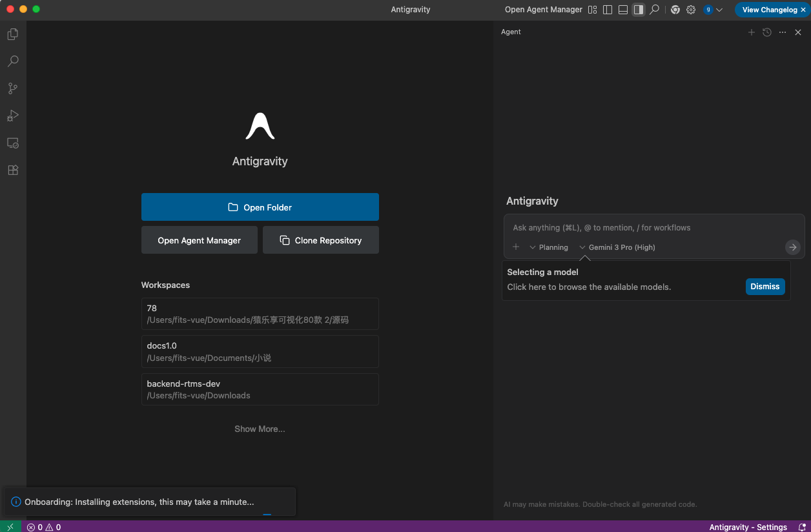Open Antigravity - Settings in status bar
Image resolution: width=811 pixels, height=532 pixels.
pos(748,527)
